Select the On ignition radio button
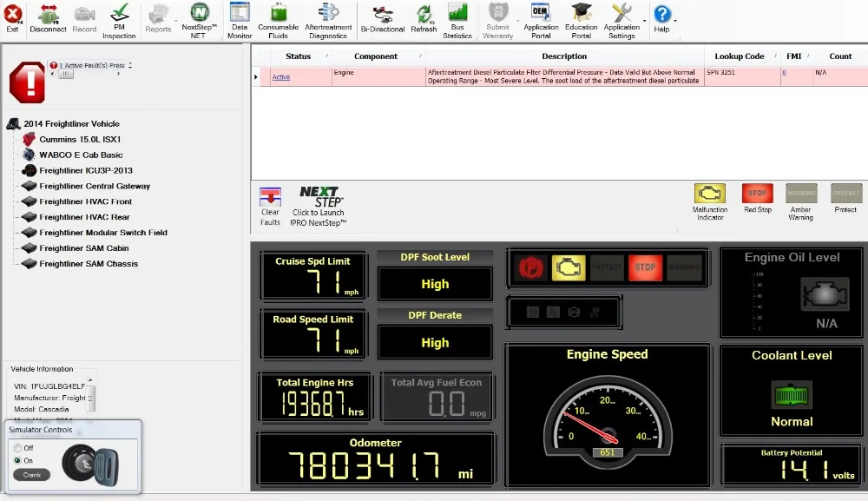868x501 pixels. click(x=17, y=460)
